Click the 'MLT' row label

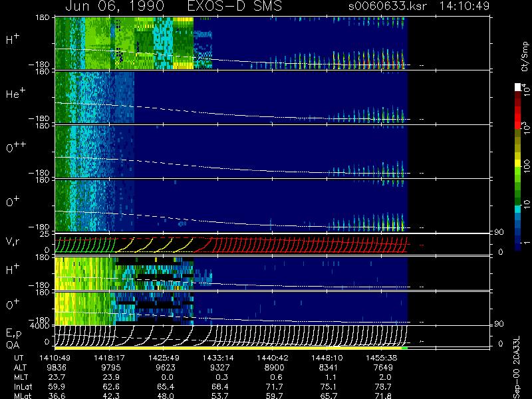click(21, 377)
